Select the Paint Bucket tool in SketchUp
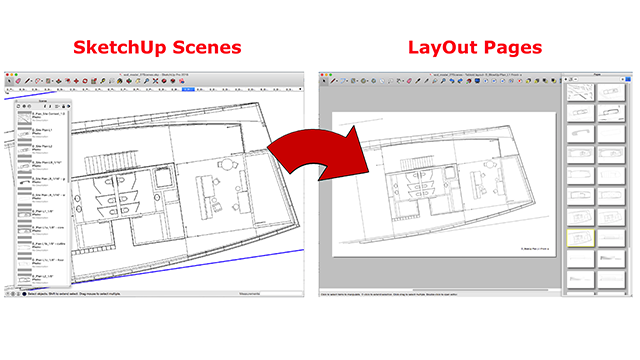640x360 pixels. coord(120,81)
